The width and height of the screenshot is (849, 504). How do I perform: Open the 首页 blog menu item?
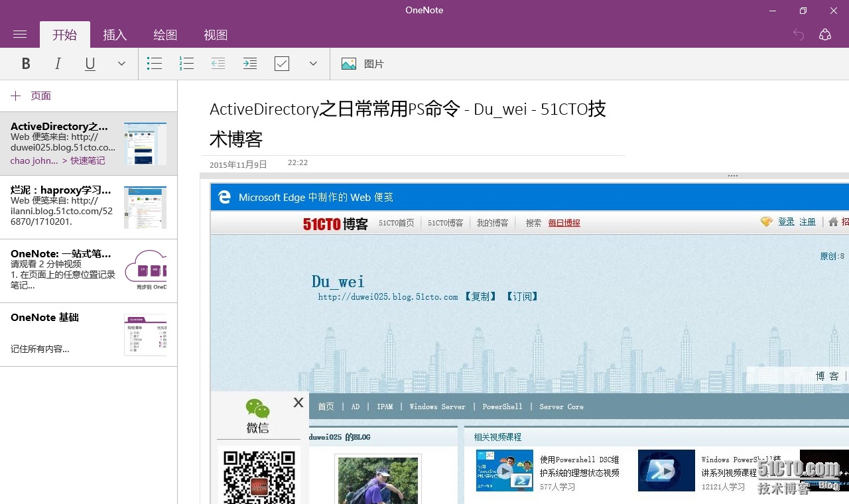pos(326,407)
